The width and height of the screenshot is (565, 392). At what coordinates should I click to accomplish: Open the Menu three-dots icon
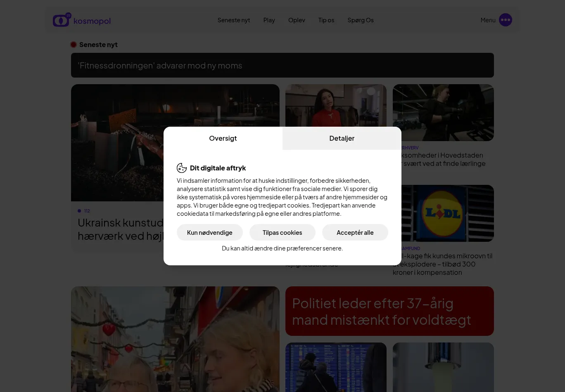pos(505,20)
